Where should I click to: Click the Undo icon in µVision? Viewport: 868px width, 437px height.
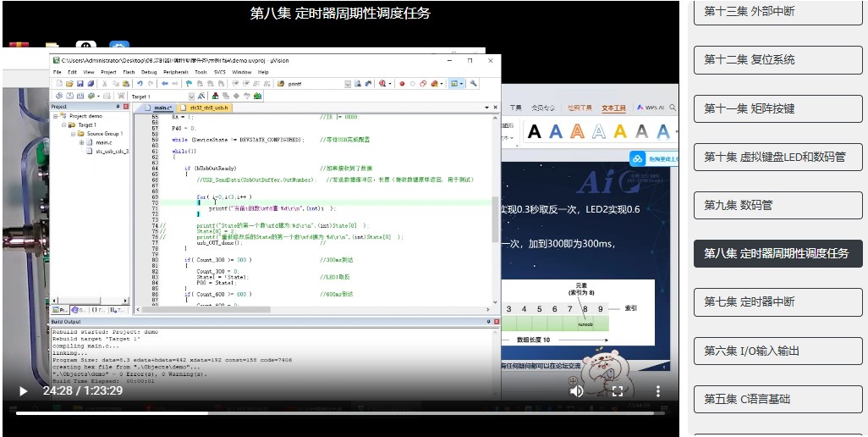pyautogui.click(x=140, y=84)
